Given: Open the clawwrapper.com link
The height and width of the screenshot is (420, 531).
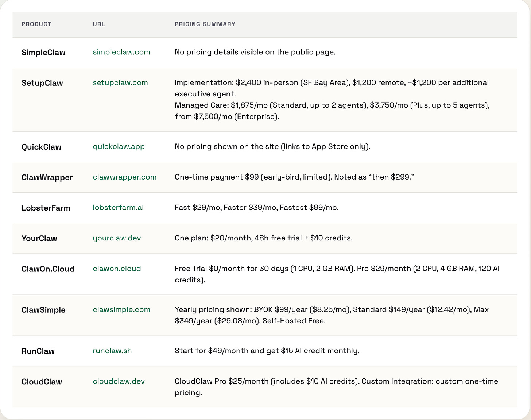Looking at the screenshot, I should 125,177.
